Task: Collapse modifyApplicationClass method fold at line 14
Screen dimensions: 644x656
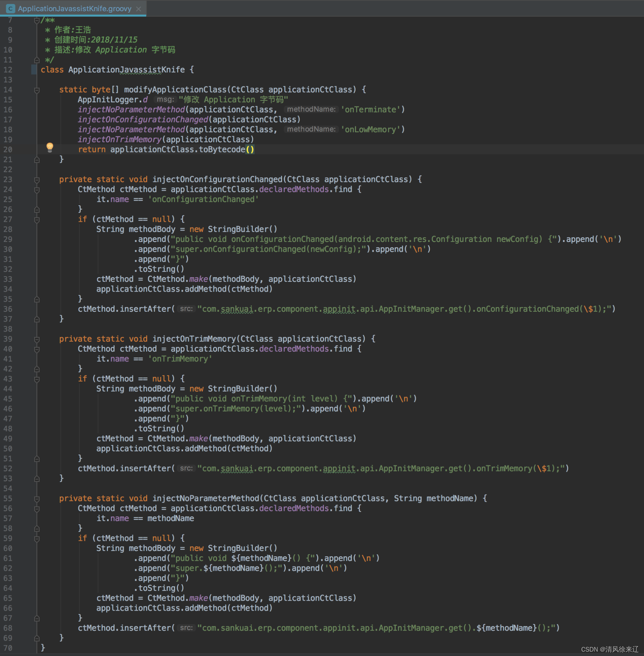Action: point(37,90)
